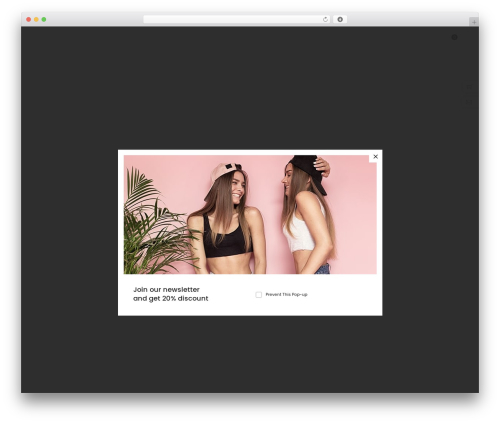Open a new tab with the plus button
Screen dimensions: 500x423
474,22
